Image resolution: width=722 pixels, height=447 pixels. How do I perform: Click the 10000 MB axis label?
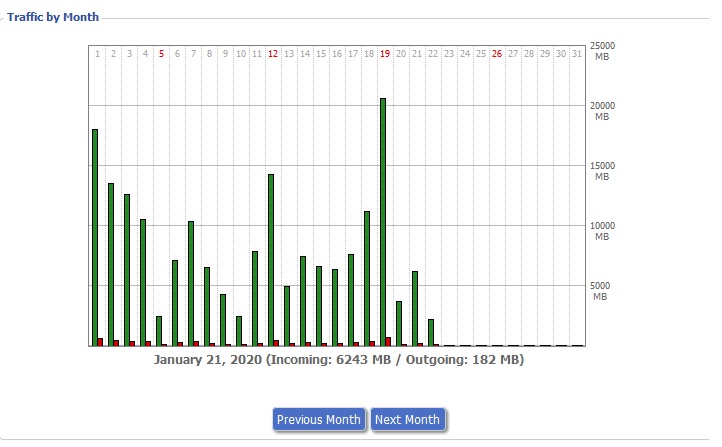point(602,231)
